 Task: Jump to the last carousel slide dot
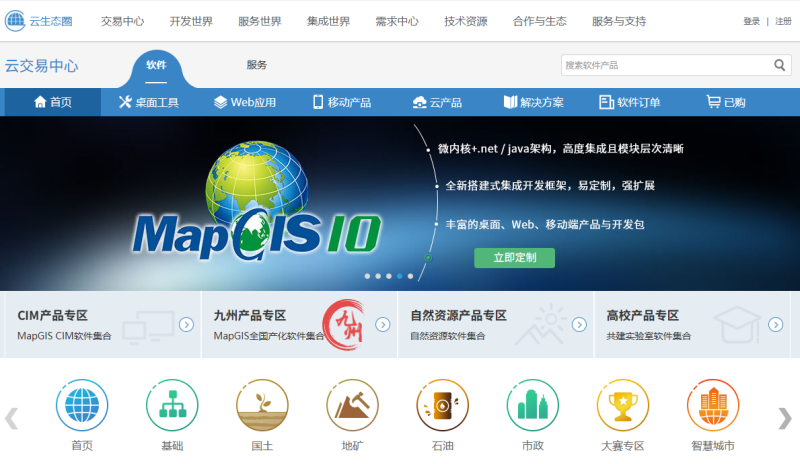(x=410, y=276)
